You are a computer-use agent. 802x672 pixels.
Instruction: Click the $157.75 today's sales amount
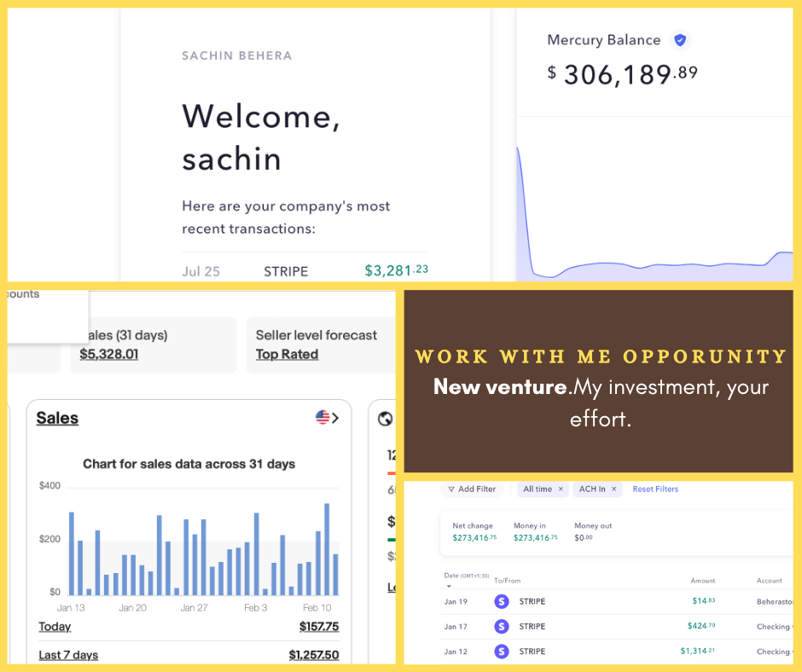point(318,627)
